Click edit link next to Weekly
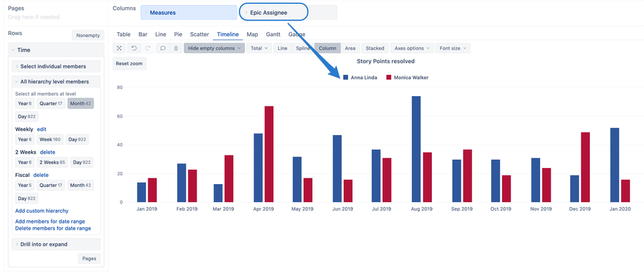Screen dimensions: 644x277 [41, 129]
